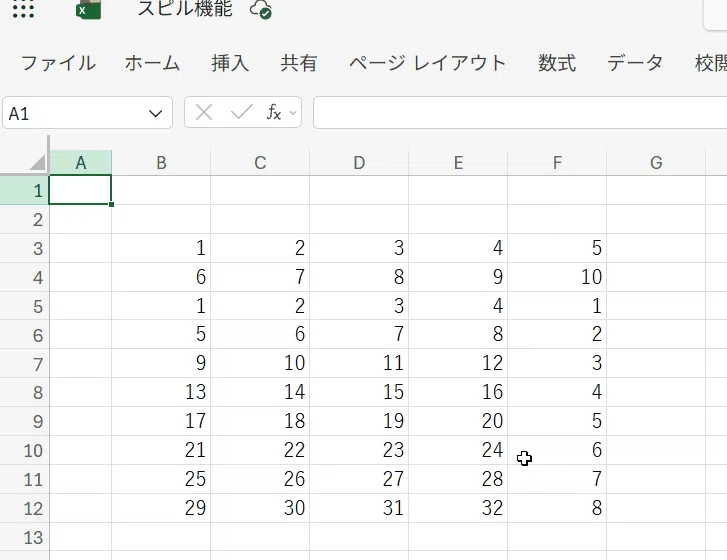This screenshot has width=727, height=560.
Task: Select cell D10 containing 23
Action: (359, 450)
